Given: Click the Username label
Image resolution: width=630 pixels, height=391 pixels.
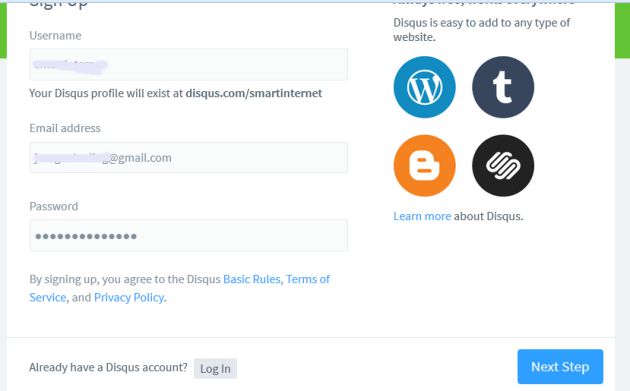Looking at the screenshot, I should coord(55,35).
